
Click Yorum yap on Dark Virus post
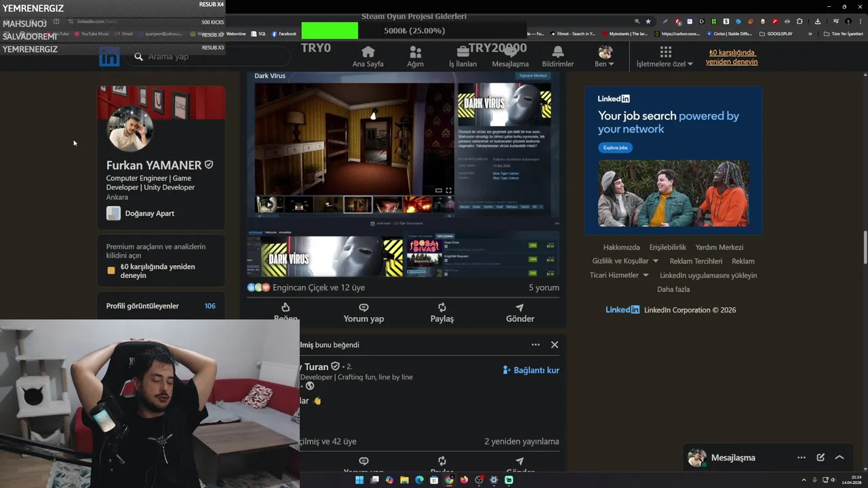coord(363,312)
